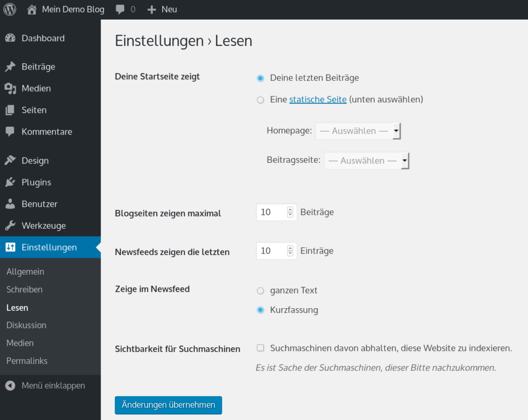Open the Werkzeuge menu item

(50, 226)
